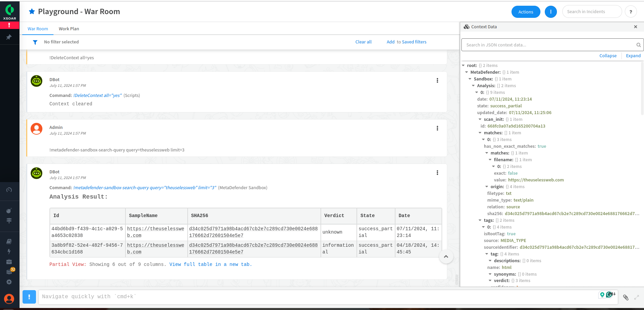This screenshot has height=310, width=644.
Task: Click the value https://theuselessweb.com in tree
Action: click(x=536, y=180)
